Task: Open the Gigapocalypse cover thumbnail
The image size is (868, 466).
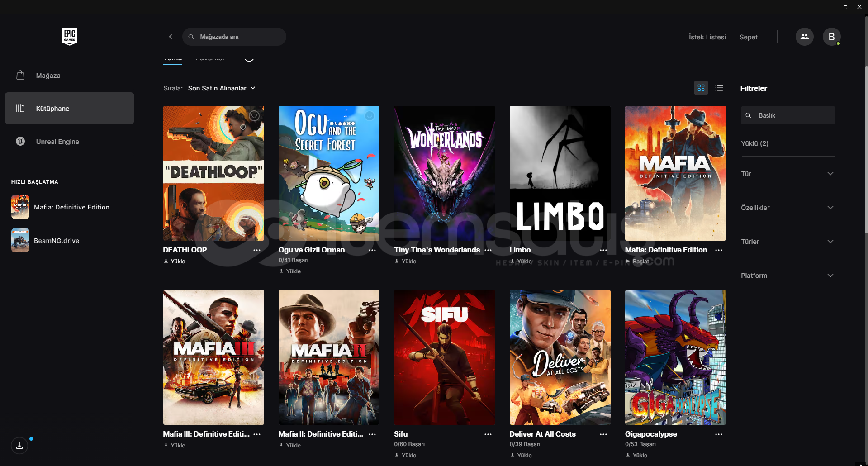Action: click(675, 357)
